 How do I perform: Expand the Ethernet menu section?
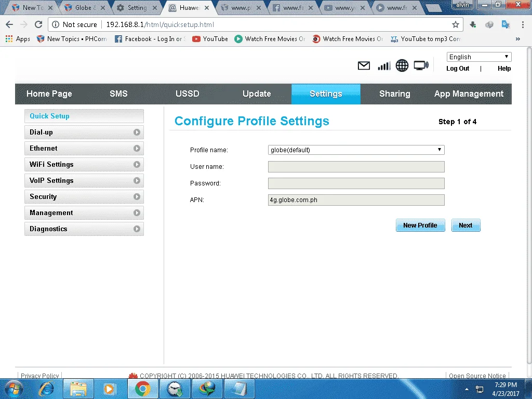[x=84, y=148]
